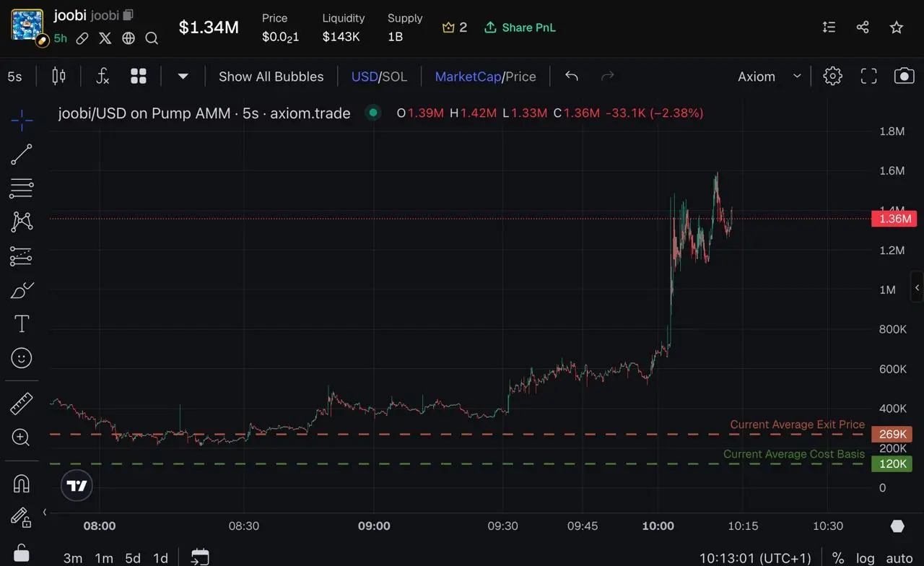Click the joobi token avatar image
Viewport: 924px width, 566px height.
27,26
